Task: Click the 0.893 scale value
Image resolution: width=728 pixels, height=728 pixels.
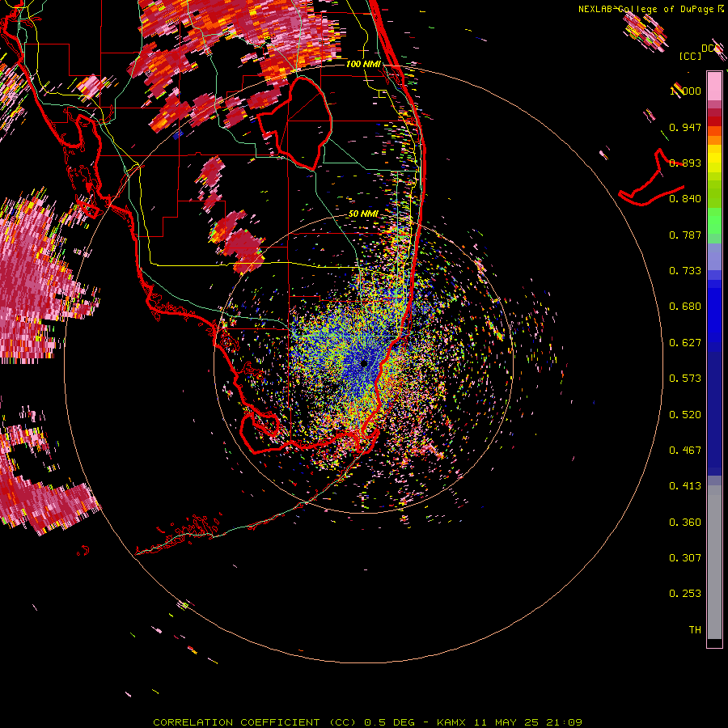Action: 685,163
